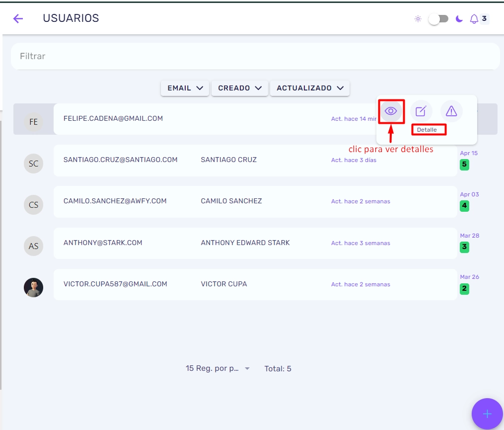Click the SC avatar initials
The width and height of the screenshot is (504, 430).
click(x=33, y=164)
